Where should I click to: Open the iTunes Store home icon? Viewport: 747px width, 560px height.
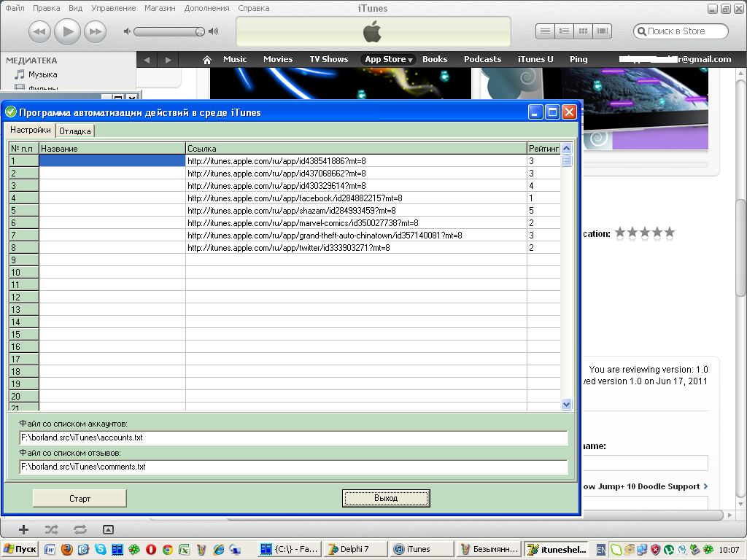click(x=206, y=60)
